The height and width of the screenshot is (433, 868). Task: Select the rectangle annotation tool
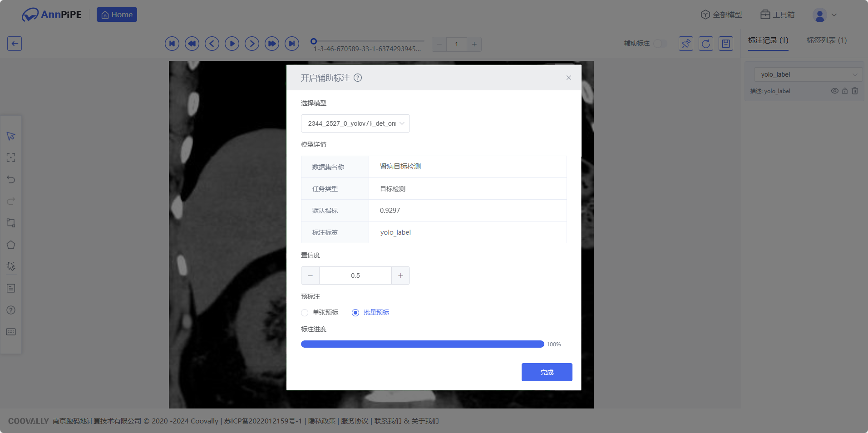coord(11,223)
